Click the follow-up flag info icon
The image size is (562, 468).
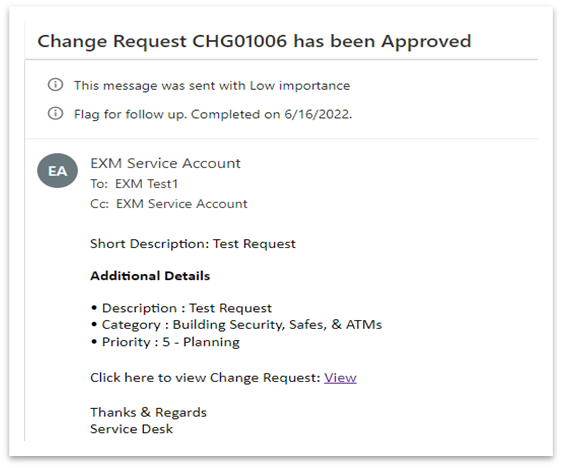click(x=56, y=113)
